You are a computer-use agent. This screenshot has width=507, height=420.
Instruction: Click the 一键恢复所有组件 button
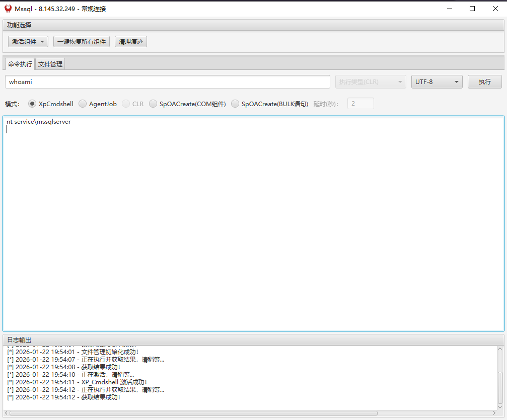tap(82, 42)
